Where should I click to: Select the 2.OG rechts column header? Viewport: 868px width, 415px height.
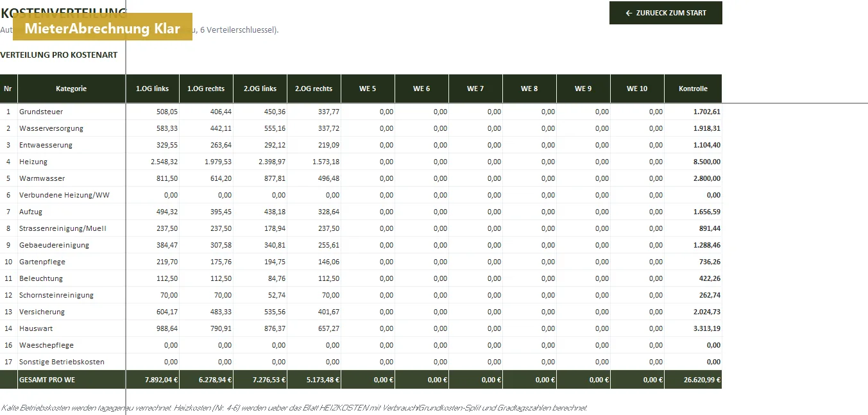[x=314, y=89]
